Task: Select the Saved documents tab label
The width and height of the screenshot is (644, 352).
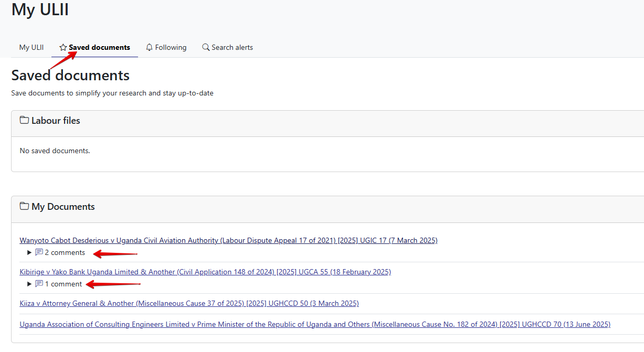Action: (99, 48)
